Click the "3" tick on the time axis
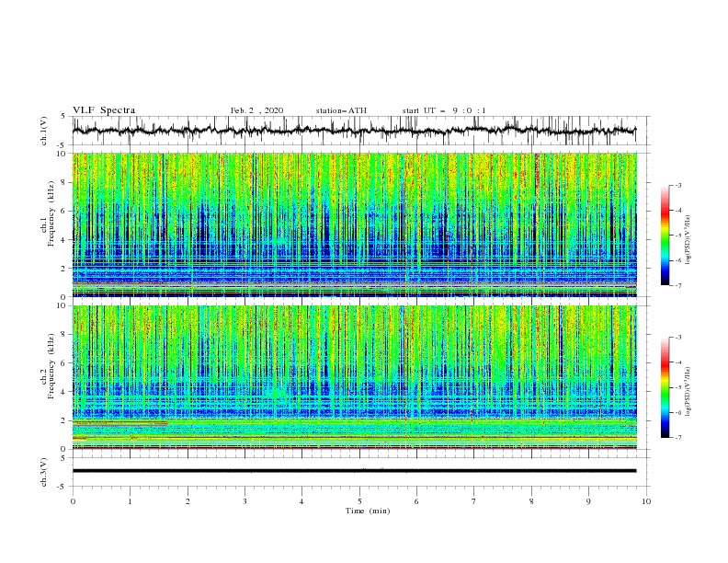Viewport: 728px width, 563px height. [x=245, y=501]
